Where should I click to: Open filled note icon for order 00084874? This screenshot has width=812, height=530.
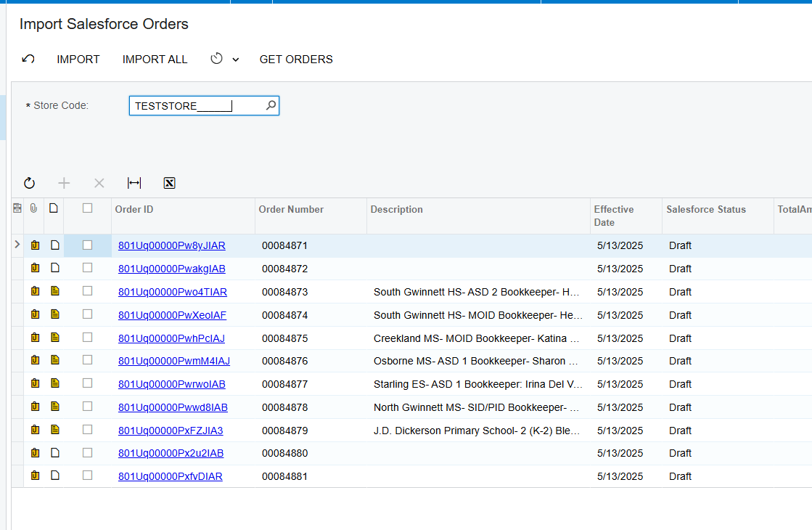click(x=55, y=314)
